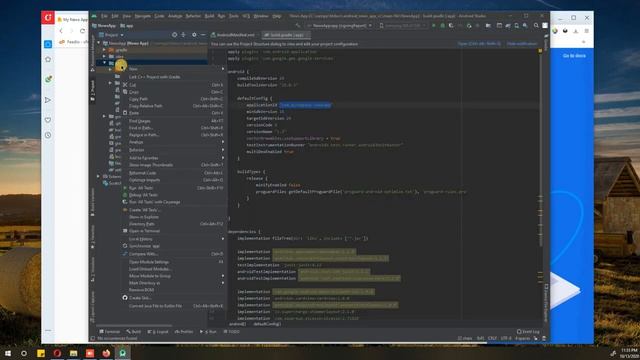Open the Build menu in menu bar

coord(209,16)
